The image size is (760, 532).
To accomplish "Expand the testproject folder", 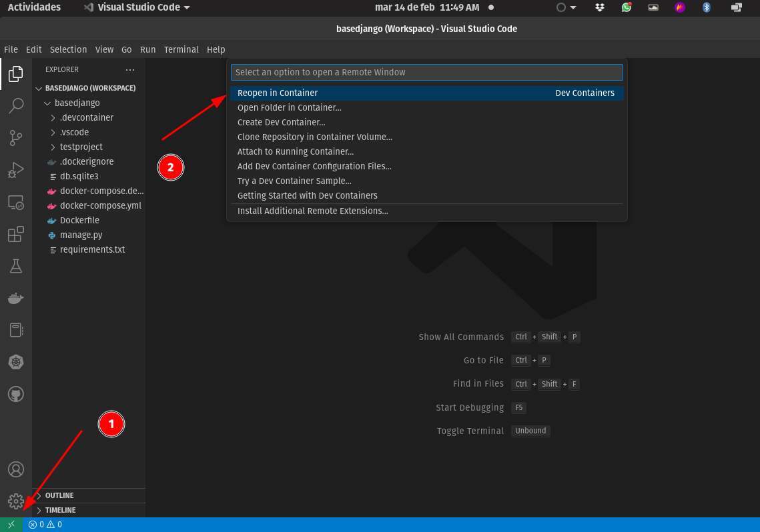I will coord(89,147).
